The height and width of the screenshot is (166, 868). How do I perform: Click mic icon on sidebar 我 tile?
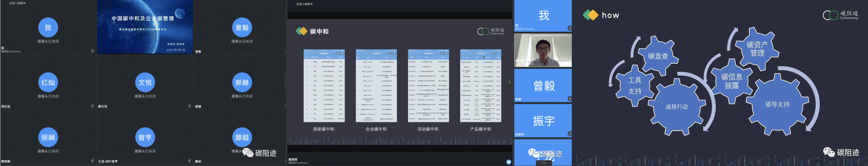click(x=569, y=28)
